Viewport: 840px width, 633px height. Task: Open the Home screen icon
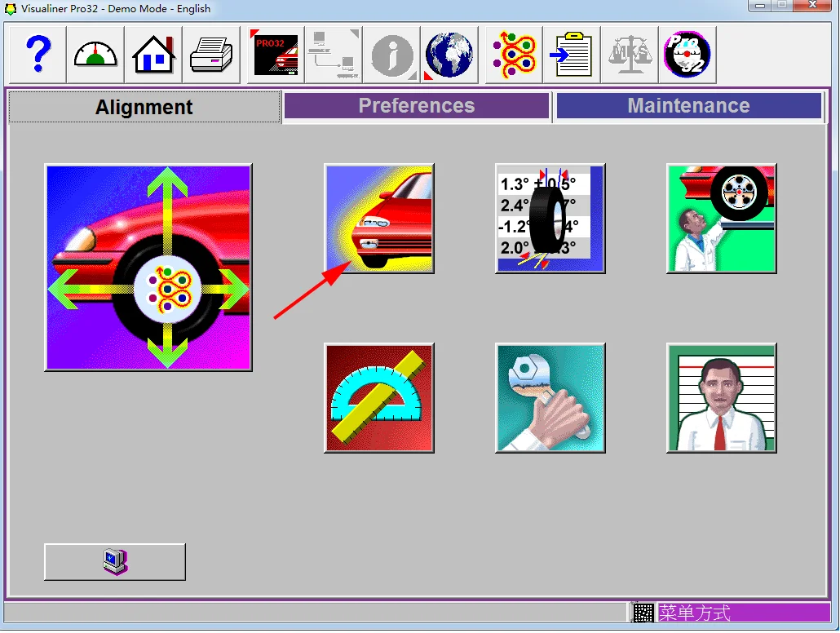point(153,54)
